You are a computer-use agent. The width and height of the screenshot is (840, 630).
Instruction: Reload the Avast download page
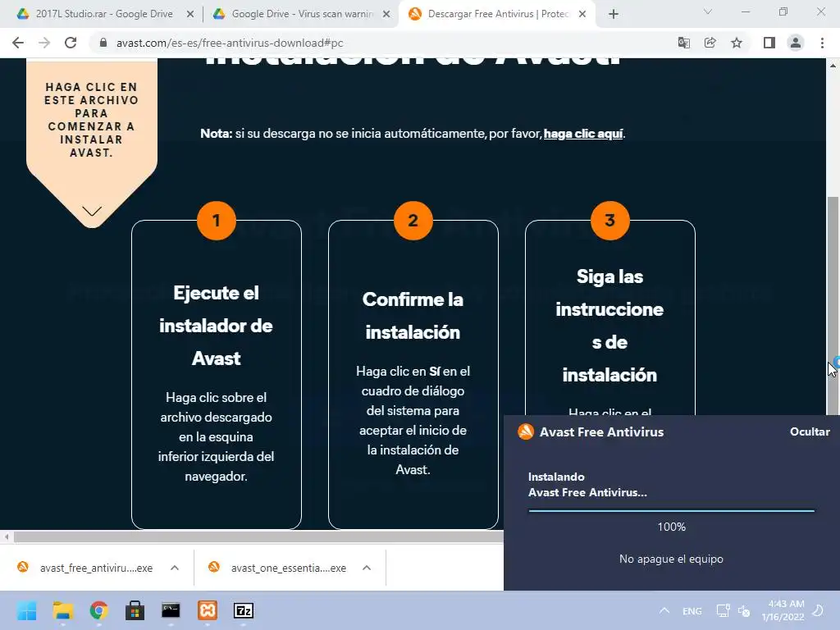(71, 43)
